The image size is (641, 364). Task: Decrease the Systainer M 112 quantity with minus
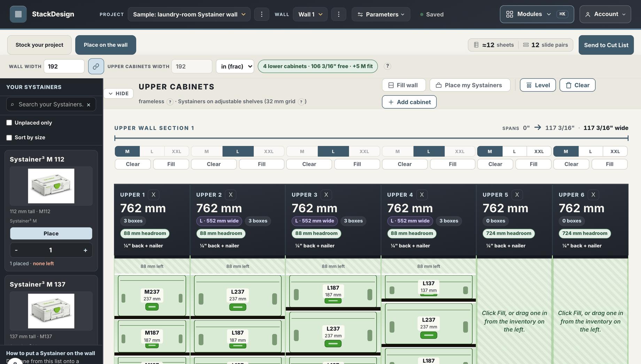click(16, 250)
